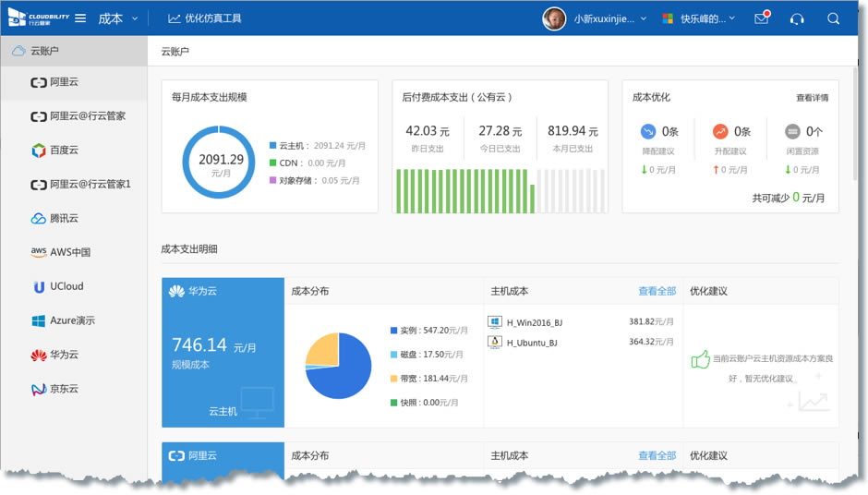Expand the 快乐峰的 organization dropdown
This screenshot has width=868, height=495.
click(708, 18)
